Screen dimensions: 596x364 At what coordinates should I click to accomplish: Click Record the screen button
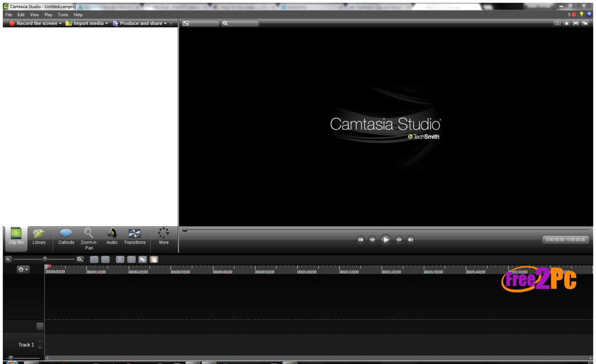tap(33, 23)
